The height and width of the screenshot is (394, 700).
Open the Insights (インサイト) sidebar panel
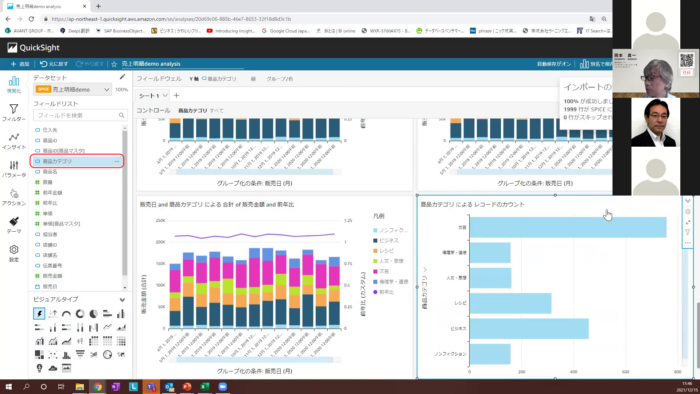point(14,141)
